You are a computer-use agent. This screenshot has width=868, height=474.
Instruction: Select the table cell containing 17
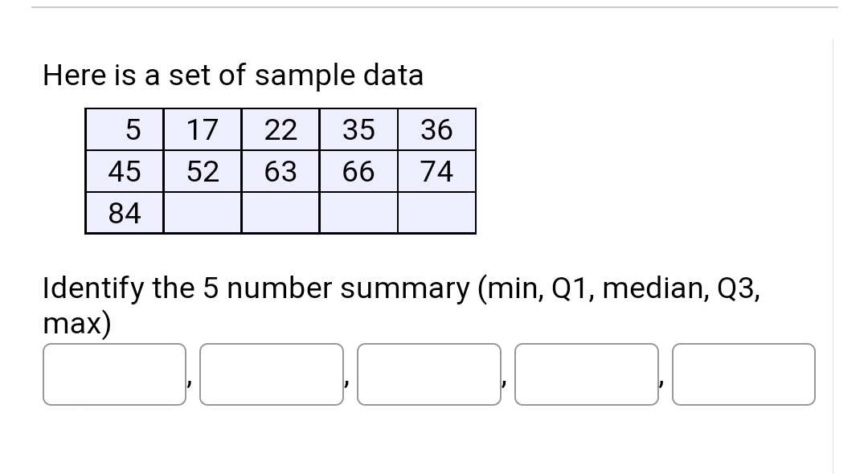pyautogui.click(x=203, y=129)
